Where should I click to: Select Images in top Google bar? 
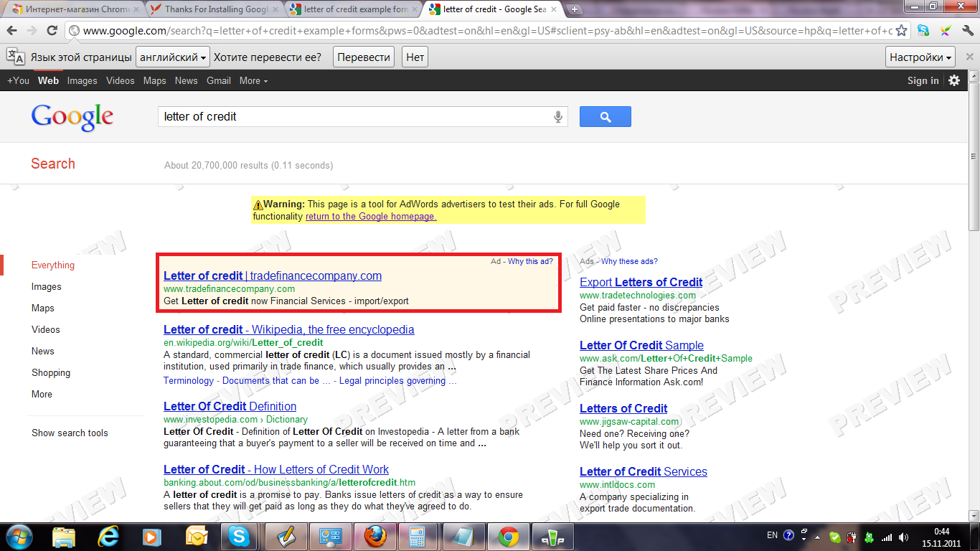82,80
